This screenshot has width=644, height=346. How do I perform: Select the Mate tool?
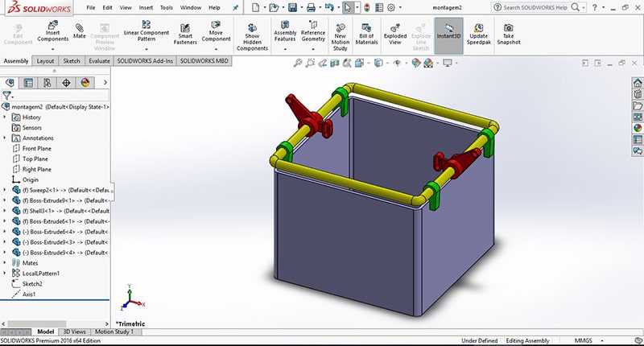click(x=79, y=31)
